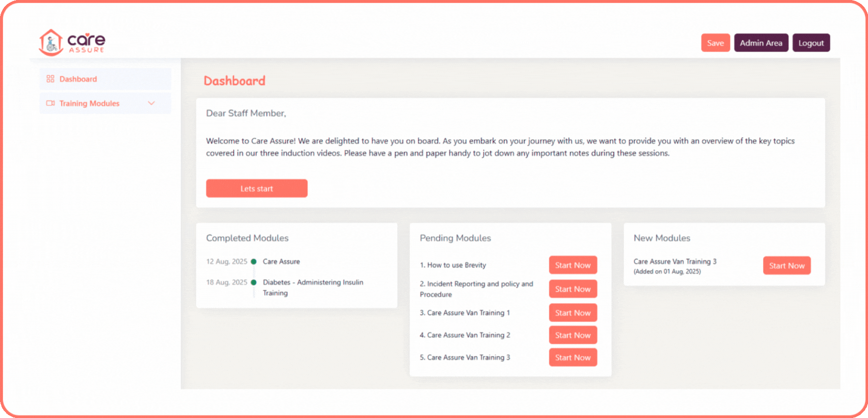Open Training Modules menu item
868x418 pixels.
[105, 103]
